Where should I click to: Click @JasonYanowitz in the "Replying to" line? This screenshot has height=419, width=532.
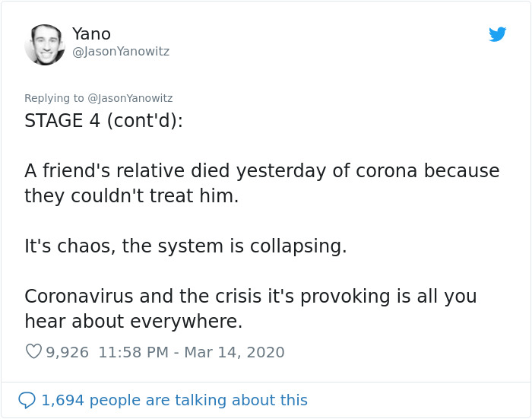130,98
